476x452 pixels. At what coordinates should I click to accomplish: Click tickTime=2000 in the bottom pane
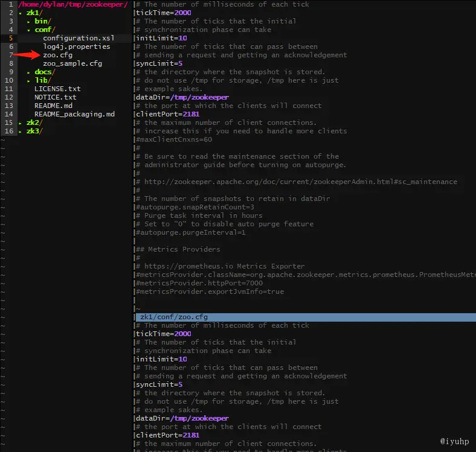click(x=163, y=334)
